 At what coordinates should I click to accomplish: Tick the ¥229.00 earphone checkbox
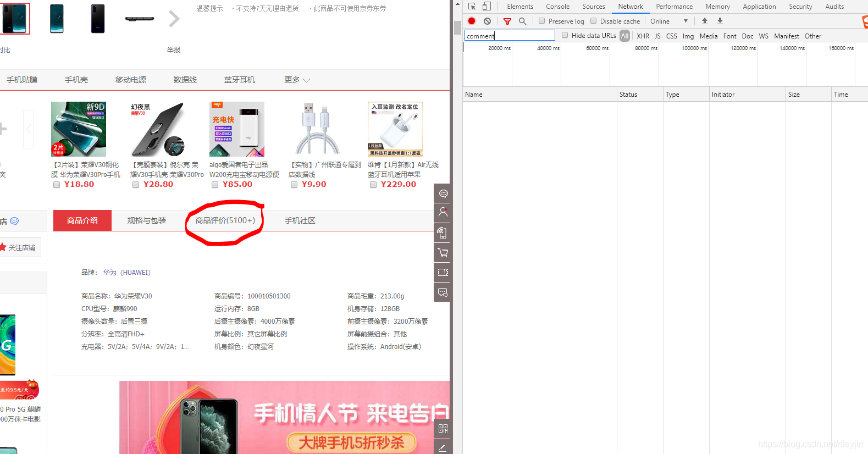(373, 185)
